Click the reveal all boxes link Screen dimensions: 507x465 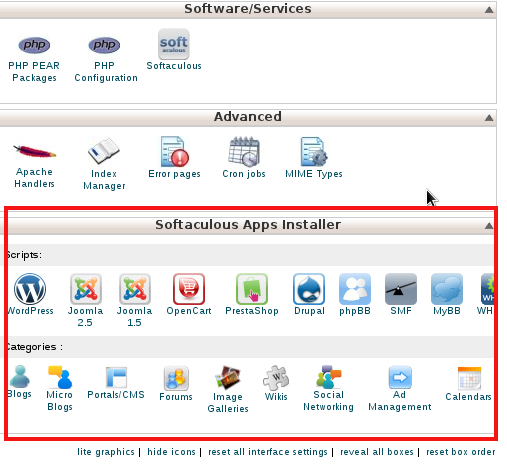(377, 452)
